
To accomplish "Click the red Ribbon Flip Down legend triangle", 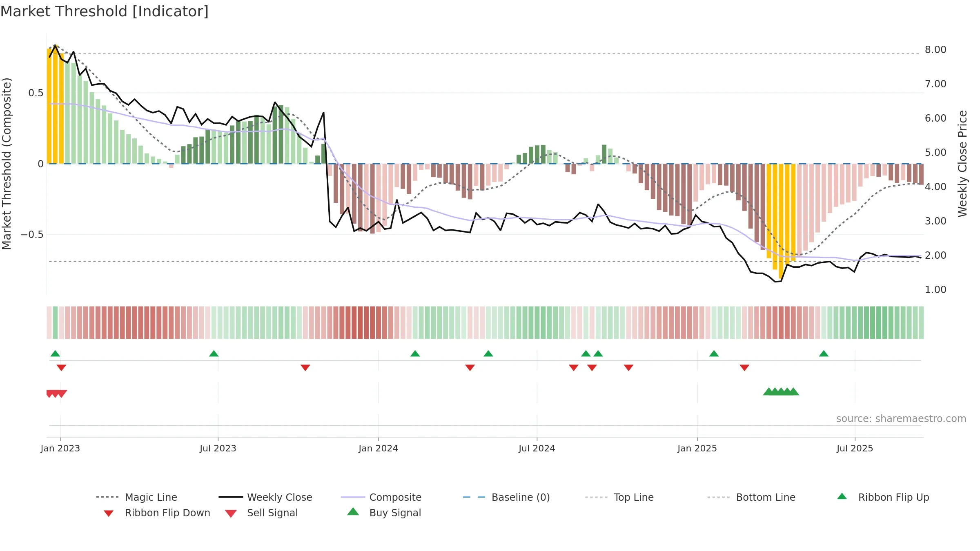I will tap(109, 513).
